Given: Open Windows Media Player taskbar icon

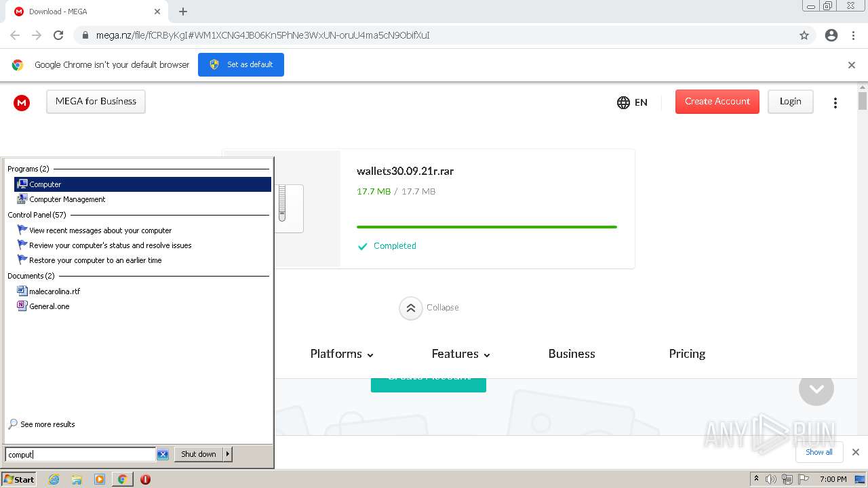Looking at the screenshot, I should click(100, 479).
